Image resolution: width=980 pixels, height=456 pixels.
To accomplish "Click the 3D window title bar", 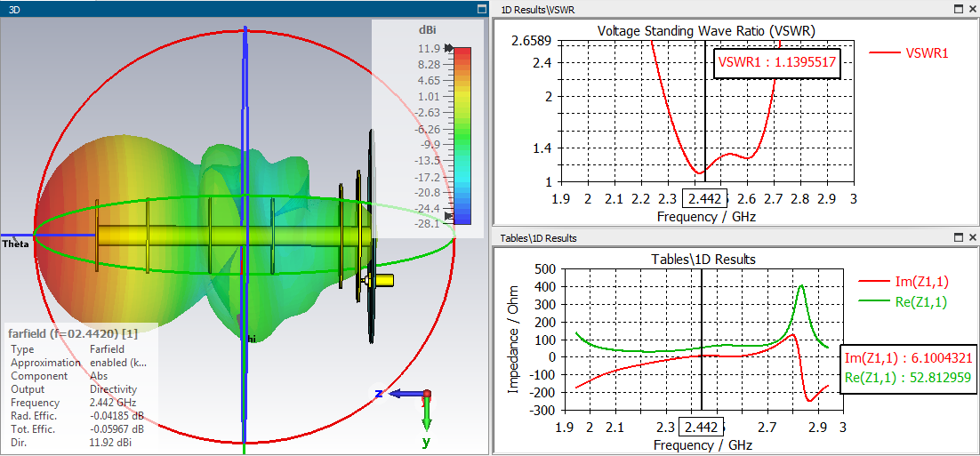I will click(237, 9).
